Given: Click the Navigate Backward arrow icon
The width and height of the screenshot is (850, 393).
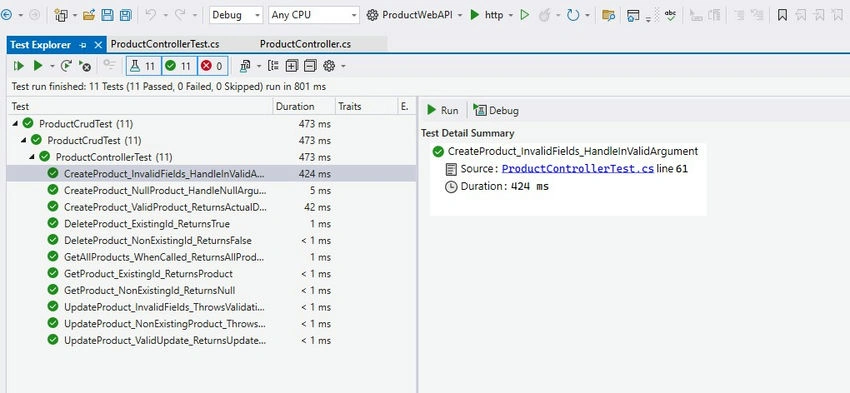Looking at the screenshot, I should [6, 15].
